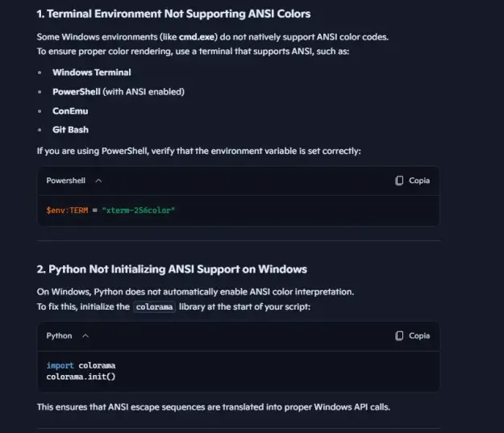Select the 'Powershell' language label
Viewport: 504px width, 433px height.
pyautogui.click(x=65, y=181)
